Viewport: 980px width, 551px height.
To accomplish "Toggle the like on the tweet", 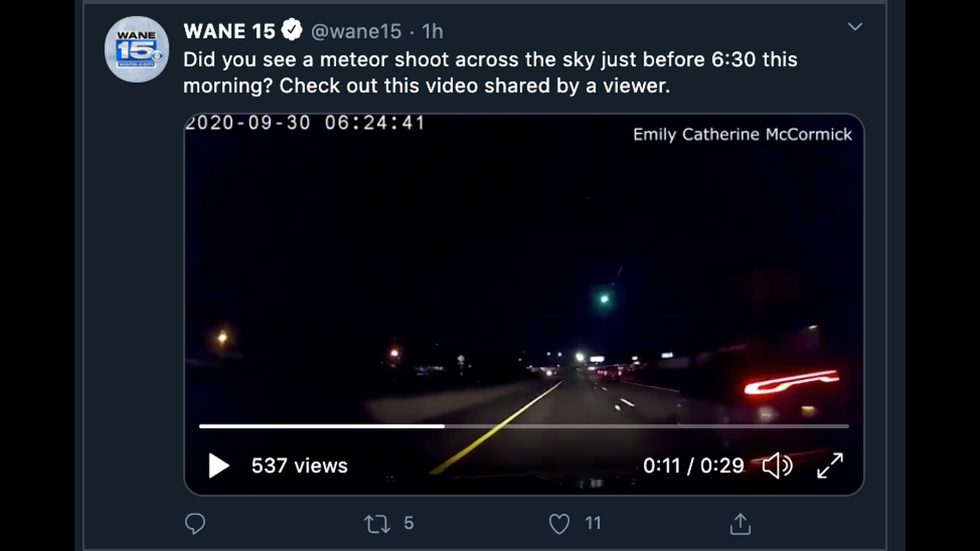I will (x=560, y=523).
